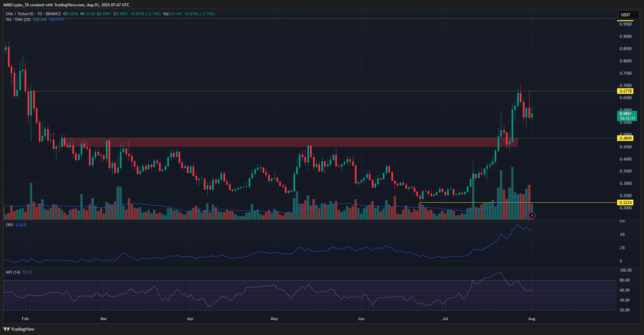Click the May label on time axis
Viewport: 644px width, 335px height.
point(274,319)
